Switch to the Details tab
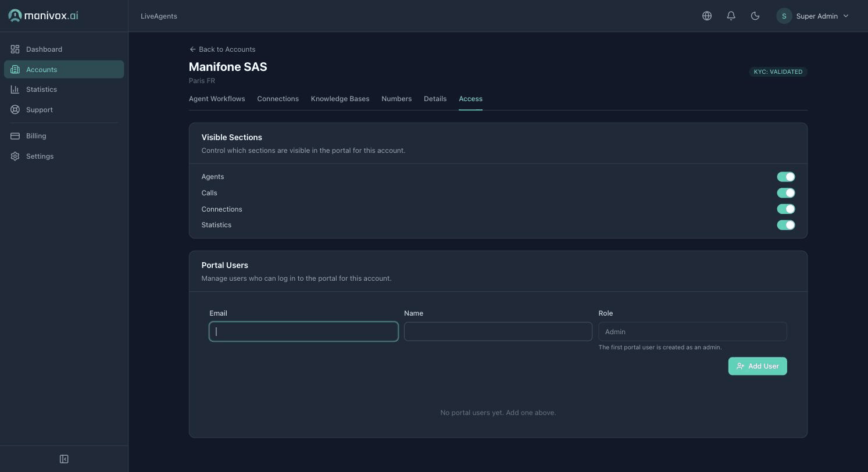868x472 pixels. point(435,99)
